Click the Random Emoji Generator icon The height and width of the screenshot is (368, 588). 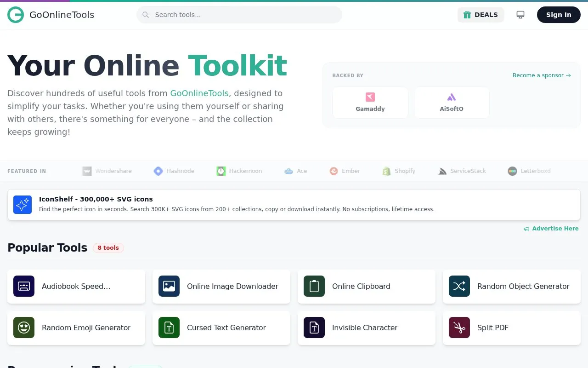click(24, 328)
